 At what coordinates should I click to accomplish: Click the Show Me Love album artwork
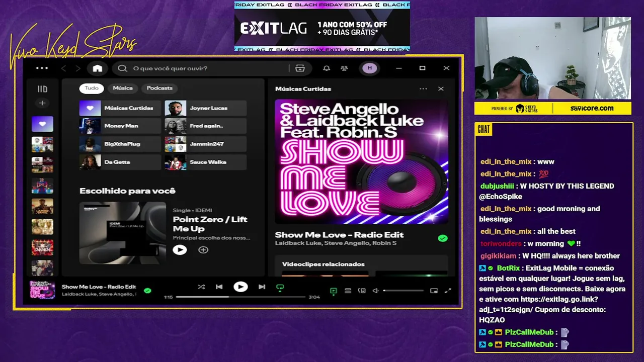pyautogui.click(x=361, y=161)
